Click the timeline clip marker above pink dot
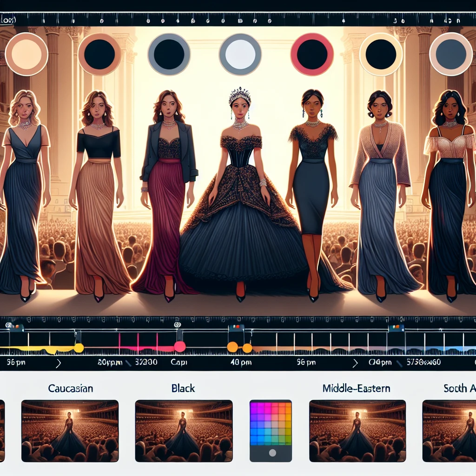Viewport: 476px width, 476px height. 180,335
